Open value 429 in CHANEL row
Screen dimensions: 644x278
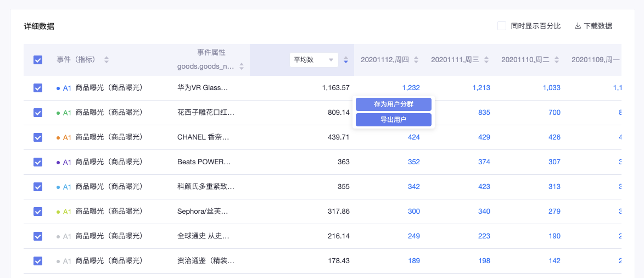tap(484, 137)
